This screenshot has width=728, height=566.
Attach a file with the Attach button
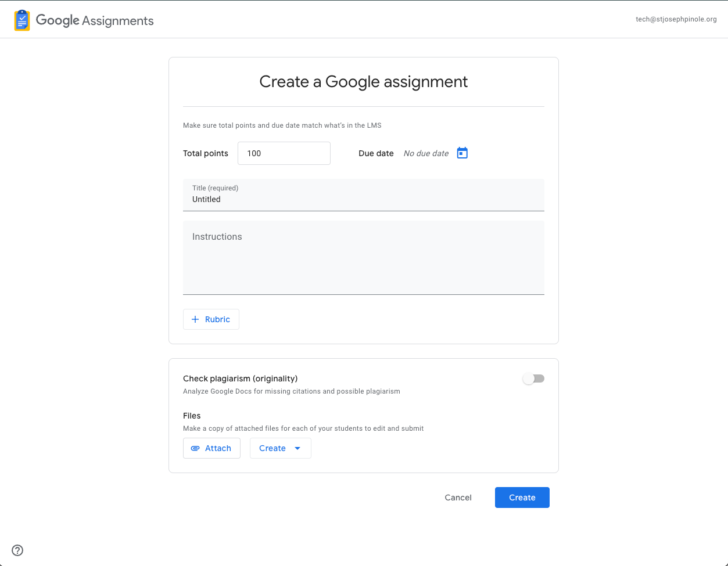211,448
